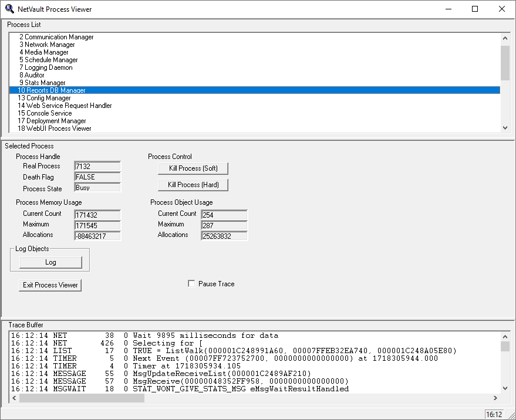This screenshot has height=420, width=516.
Task: Click Exit Process Viewer button
Action: (50, 285)
